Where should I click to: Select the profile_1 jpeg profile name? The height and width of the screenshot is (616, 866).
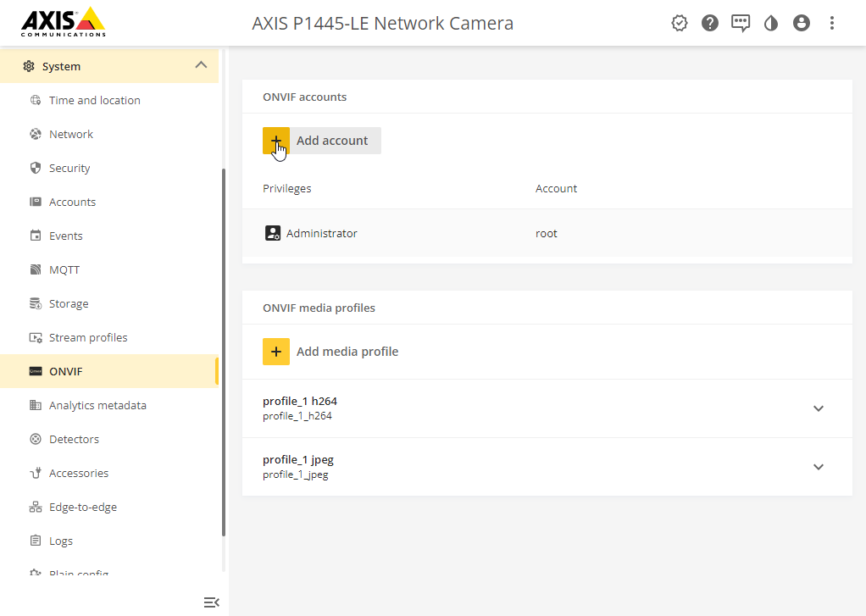tap(298, 459)
